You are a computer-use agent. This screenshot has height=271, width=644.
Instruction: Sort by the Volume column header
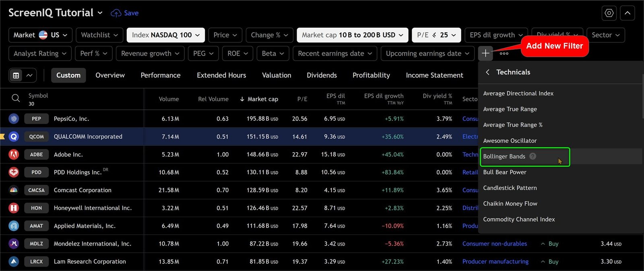click(169, 99)
